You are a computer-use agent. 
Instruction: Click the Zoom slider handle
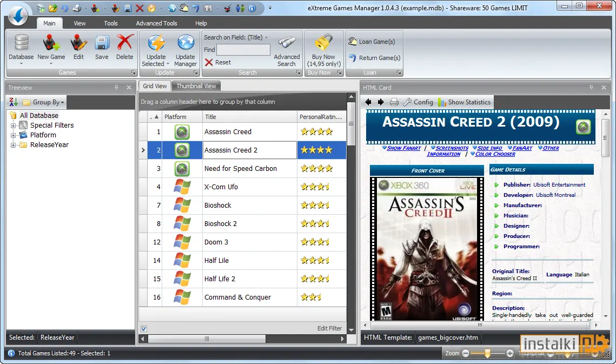(x=487, y=353)
